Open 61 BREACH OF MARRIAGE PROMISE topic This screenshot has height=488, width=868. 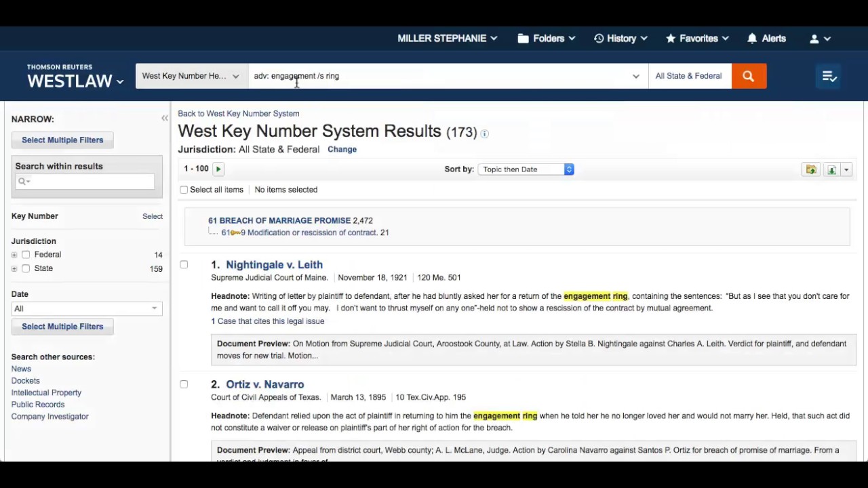[279, 220]
